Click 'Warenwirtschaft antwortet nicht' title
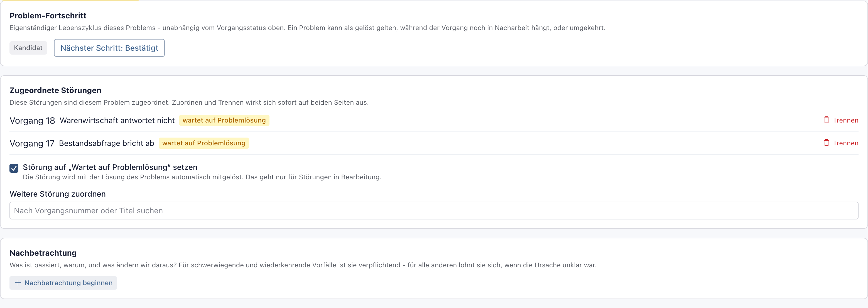 pos(117,120)
